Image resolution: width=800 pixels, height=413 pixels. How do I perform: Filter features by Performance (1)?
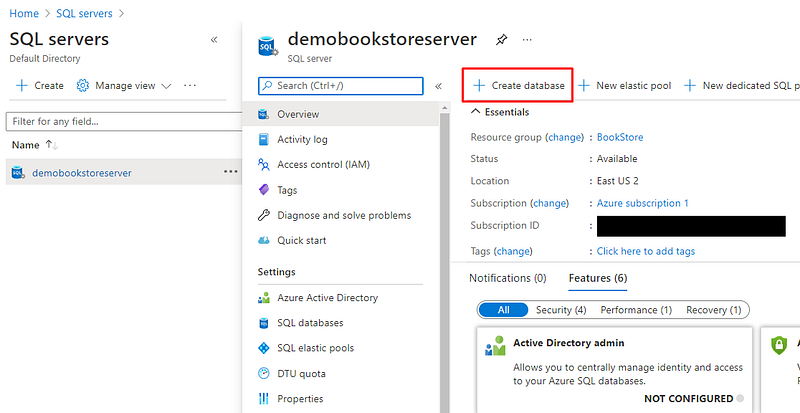636,310
